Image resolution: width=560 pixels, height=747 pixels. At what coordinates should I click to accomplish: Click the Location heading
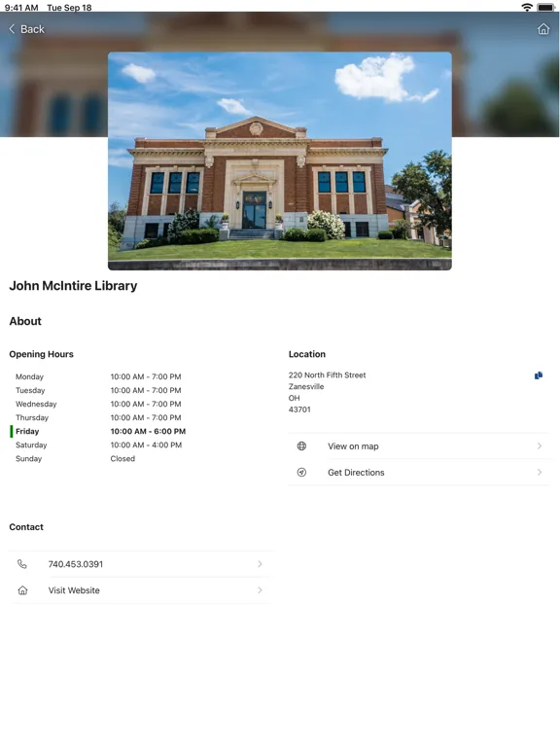click(x=307, y=354)
